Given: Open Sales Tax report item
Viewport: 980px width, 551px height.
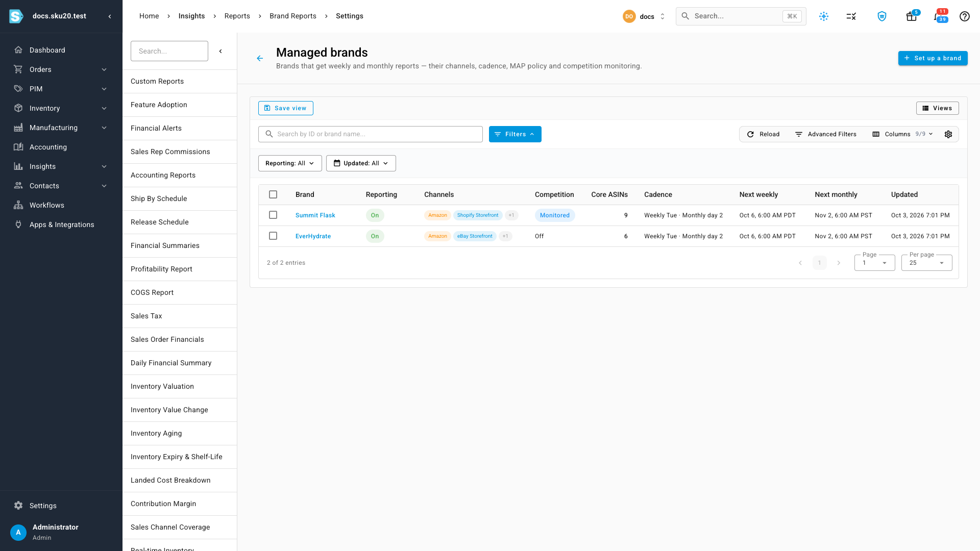Looking at the screenshot, I should coord(180,316).
